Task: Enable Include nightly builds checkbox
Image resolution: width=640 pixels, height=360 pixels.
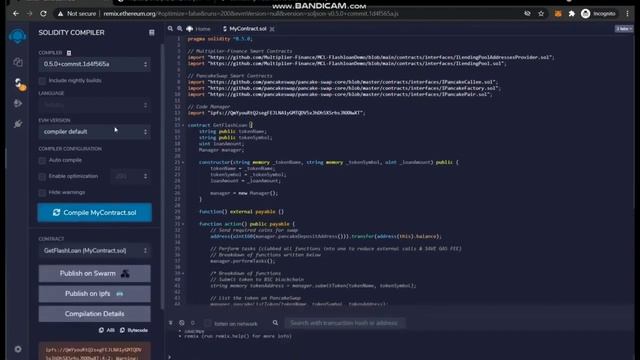Action: (x=42, y=81)
